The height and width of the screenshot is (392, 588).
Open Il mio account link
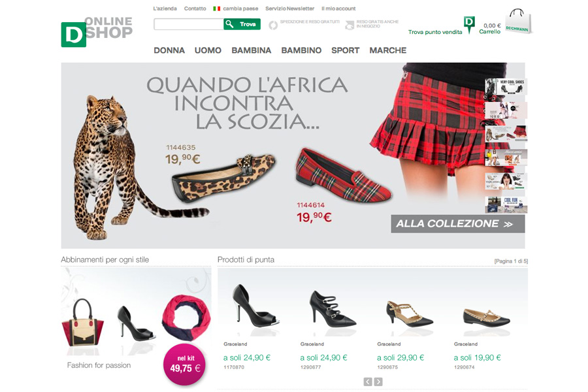click(338, 8)
